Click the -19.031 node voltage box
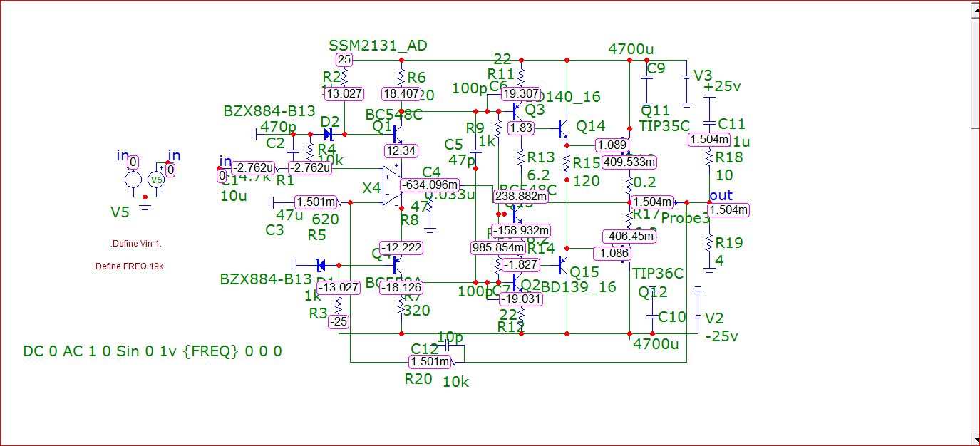This screenshot has height=446, width=980. pos(521,299)
